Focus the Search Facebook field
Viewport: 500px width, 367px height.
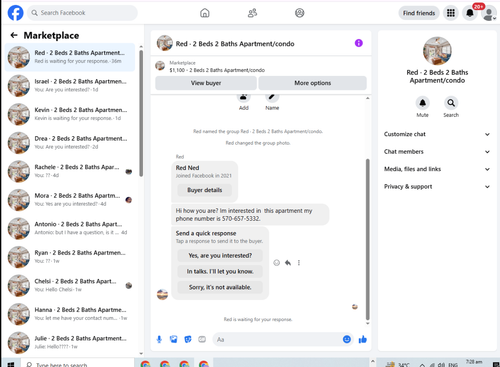(82, 13)
